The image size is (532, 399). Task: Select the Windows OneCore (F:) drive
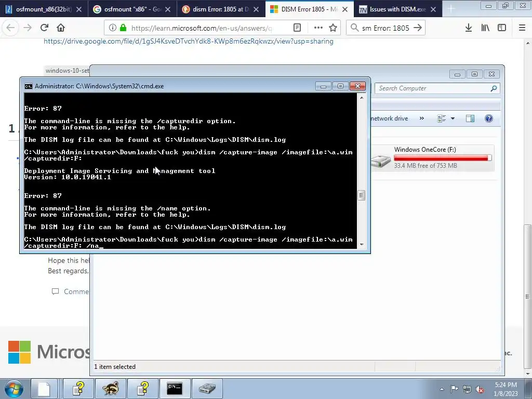pos(433,158)
